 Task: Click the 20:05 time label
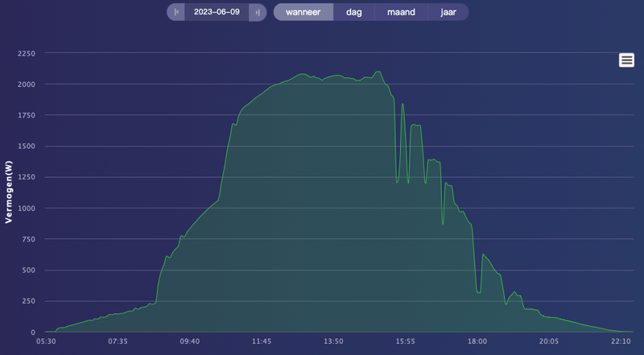[549, 341]
